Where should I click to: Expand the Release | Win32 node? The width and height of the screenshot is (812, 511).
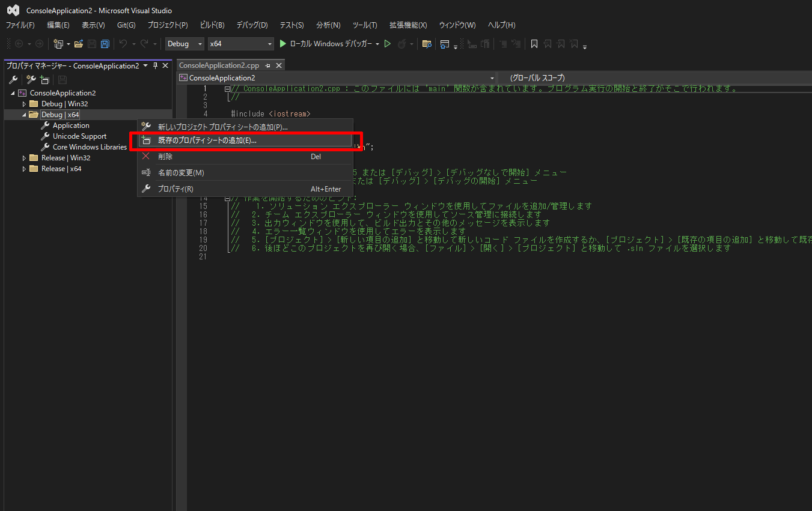click(24, 158)
